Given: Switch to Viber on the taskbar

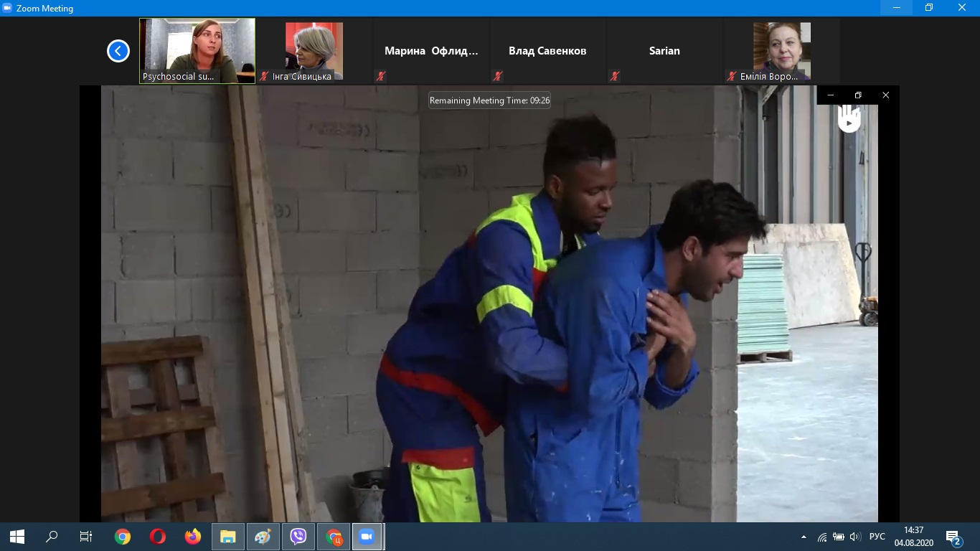Looking at the screenshot, I should pos(298,537).
